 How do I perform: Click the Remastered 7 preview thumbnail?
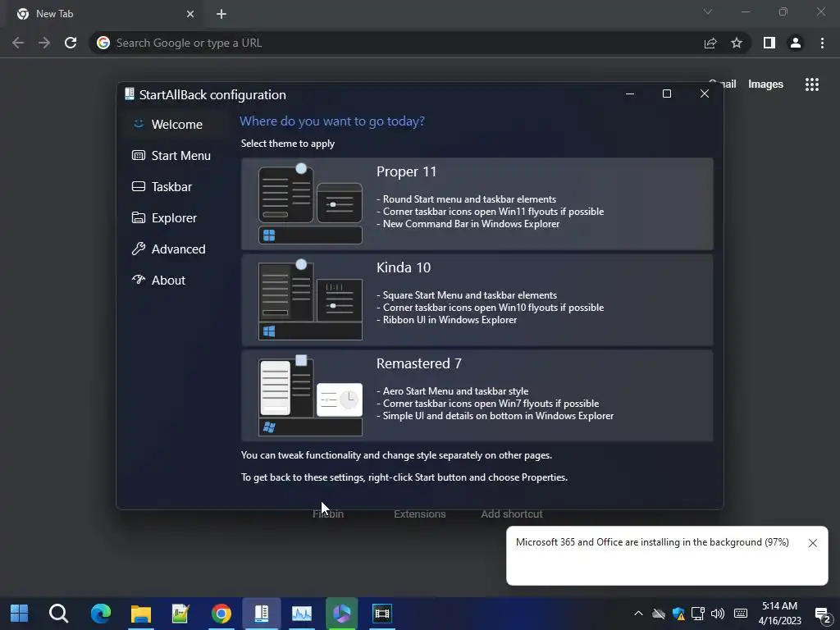point(310,395)
